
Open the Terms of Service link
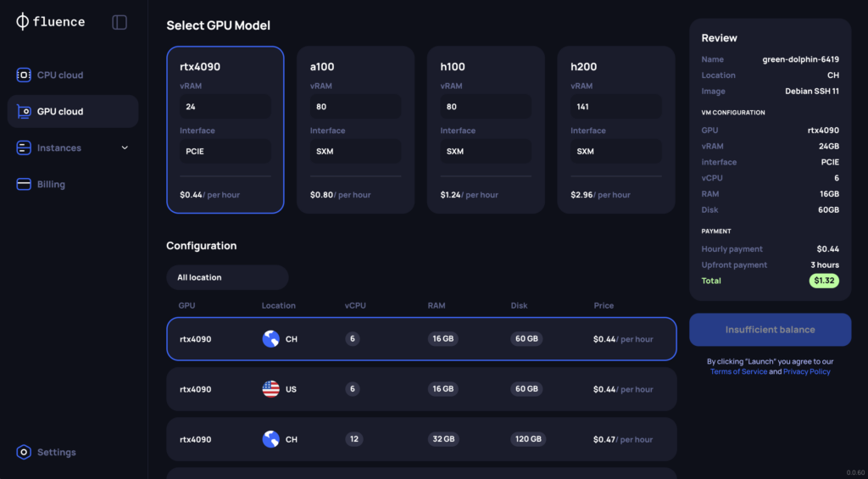738,372
